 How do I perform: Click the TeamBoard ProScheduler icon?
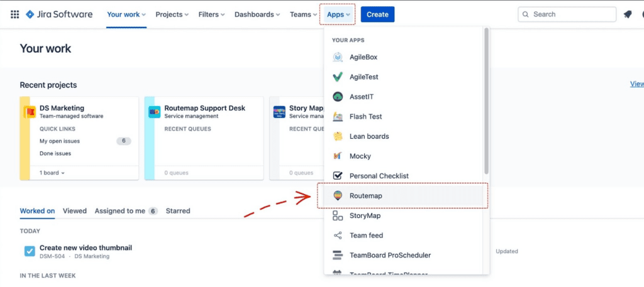point(338,255)
